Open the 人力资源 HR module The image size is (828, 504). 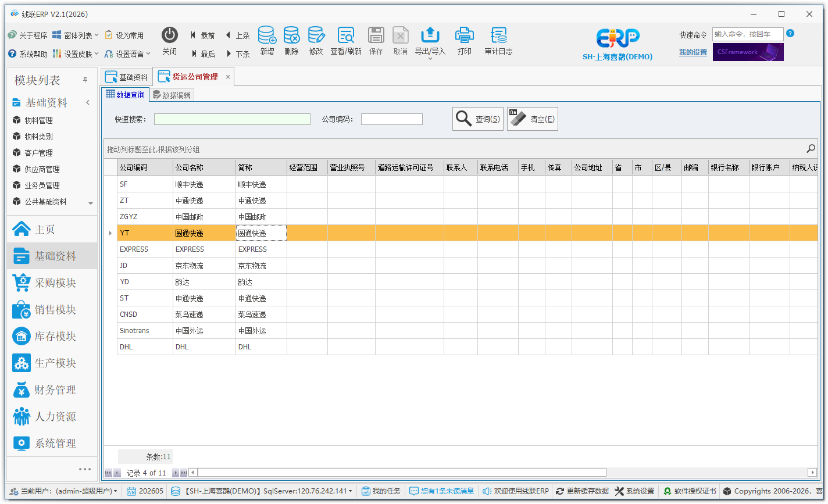click(52, 416)
